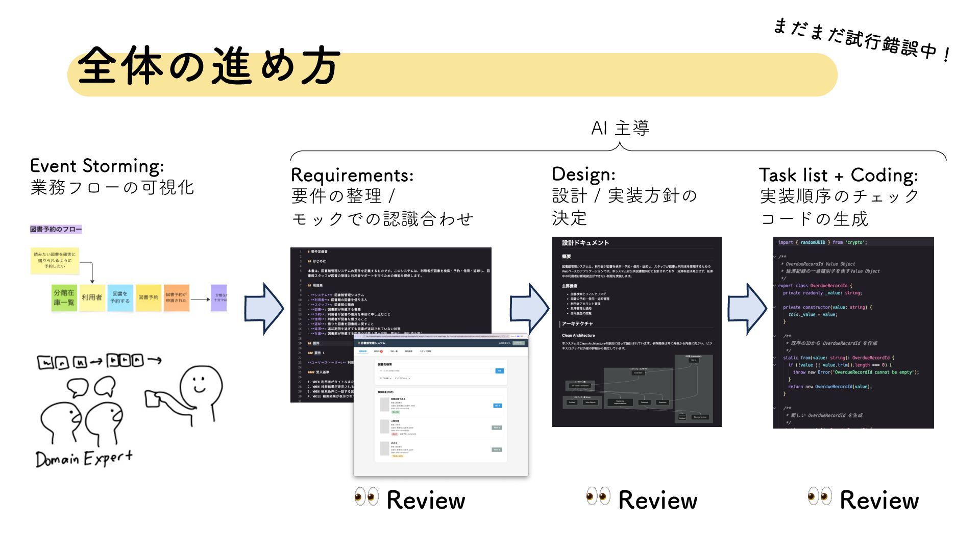The height and width of the screenshot is (551, 980).
Task: Click the eyes emoji beside Requirements Review
Action: (x=366, y=496)
